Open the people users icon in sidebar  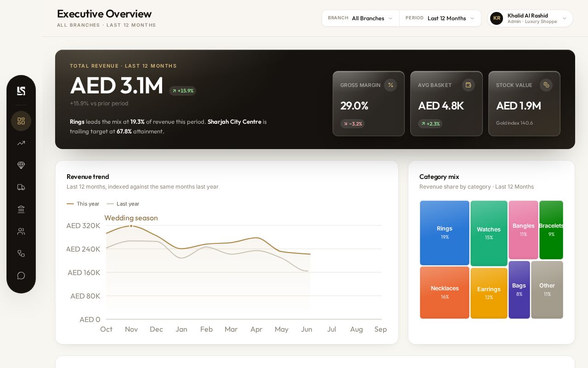point(21,231)
